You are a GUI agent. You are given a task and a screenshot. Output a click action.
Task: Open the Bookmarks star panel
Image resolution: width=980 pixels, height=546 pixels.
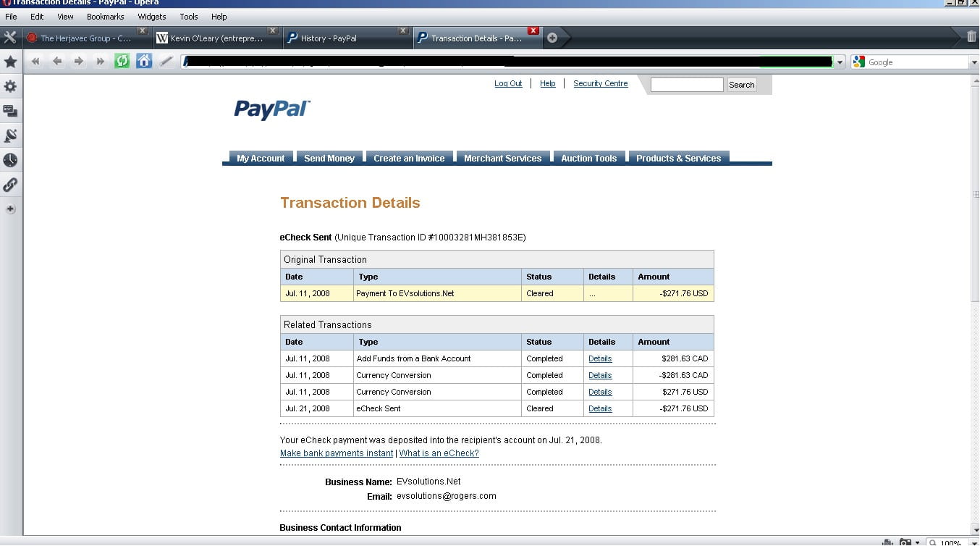(x=10, y=62)
